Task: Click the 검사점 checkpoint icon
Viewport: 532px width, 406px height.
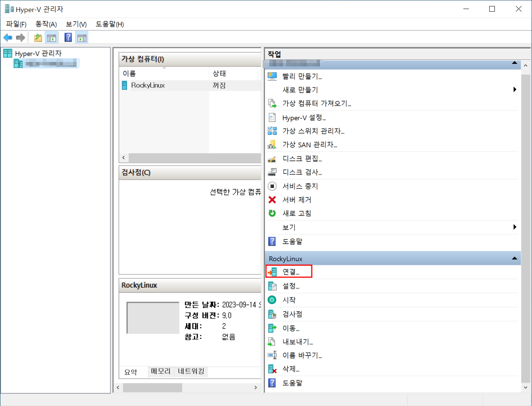Action: point(272,314)
